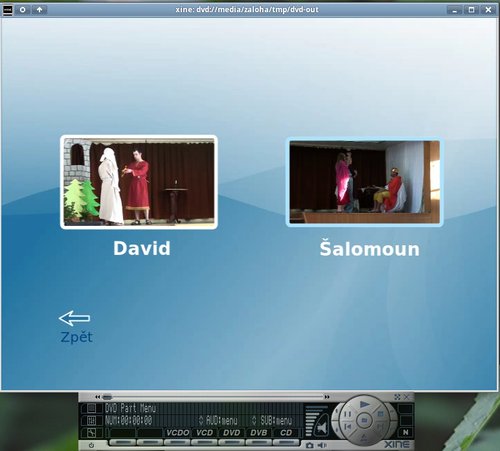Seek forward with the fast-forward arrows
Viewport: 500px width, 451px height.
click(327, 397)
